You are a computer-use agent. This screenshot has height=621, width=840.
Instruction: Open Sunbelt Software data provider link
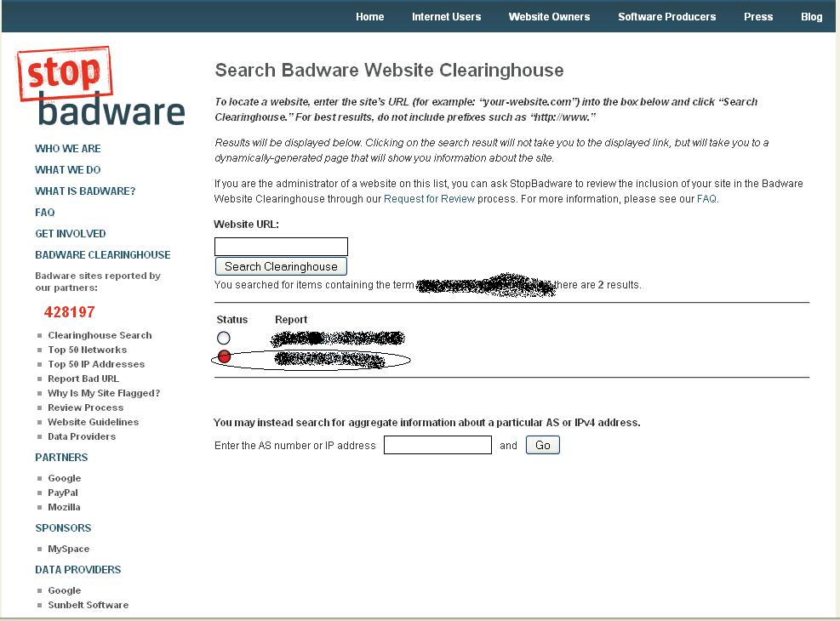pos(89,604)
